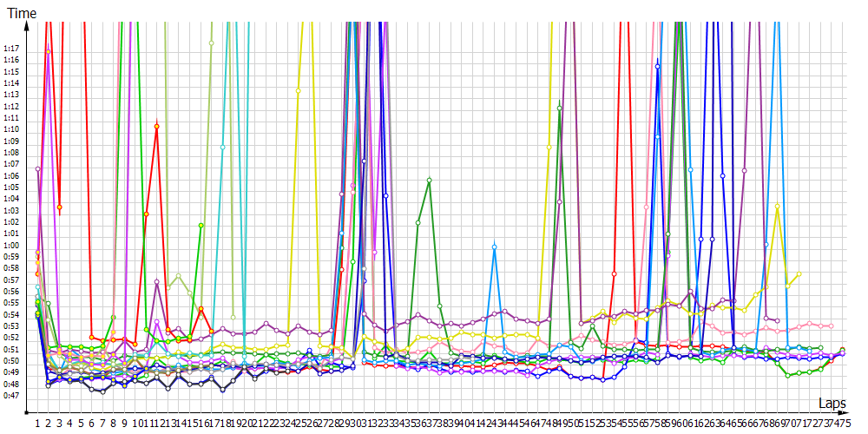The width and height of the screenshot is (868, 434).
Task: Click the Laps axis title
Action: click(832, 404)
